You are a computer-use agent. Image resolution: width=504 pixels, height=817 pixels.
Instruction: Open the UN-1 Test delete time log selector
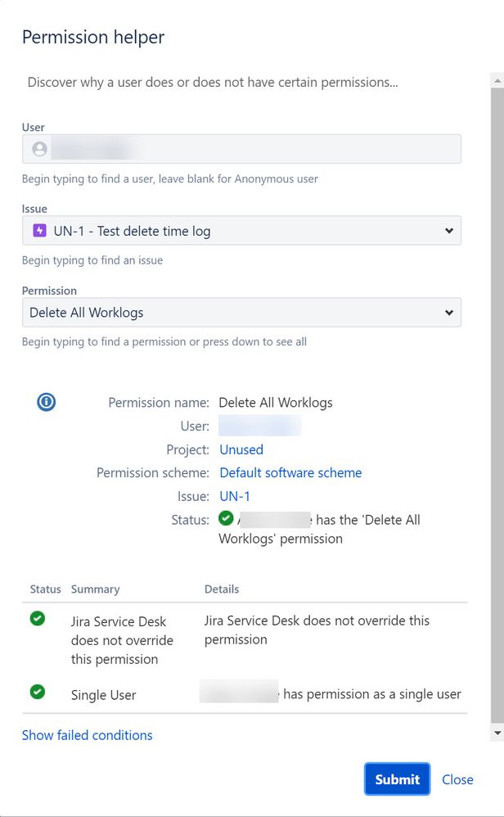coord(241,230)
